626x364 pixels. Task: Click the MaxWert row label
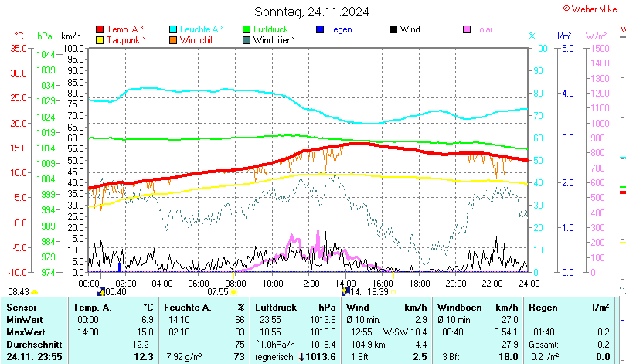coord(26,332)
